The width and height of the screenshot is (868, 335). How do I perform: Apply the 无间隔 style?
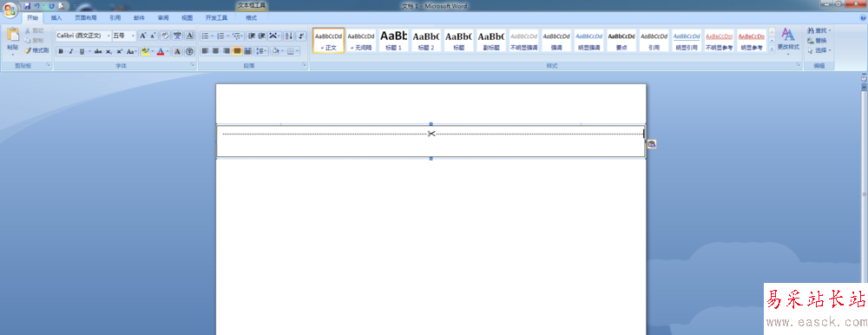tap(361, 41)
